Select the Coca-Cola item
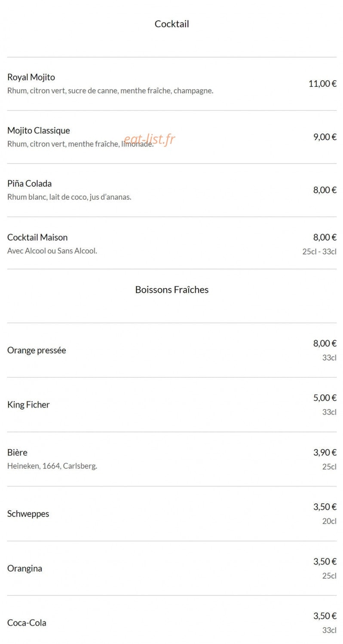343x644 pixels. 27,623
